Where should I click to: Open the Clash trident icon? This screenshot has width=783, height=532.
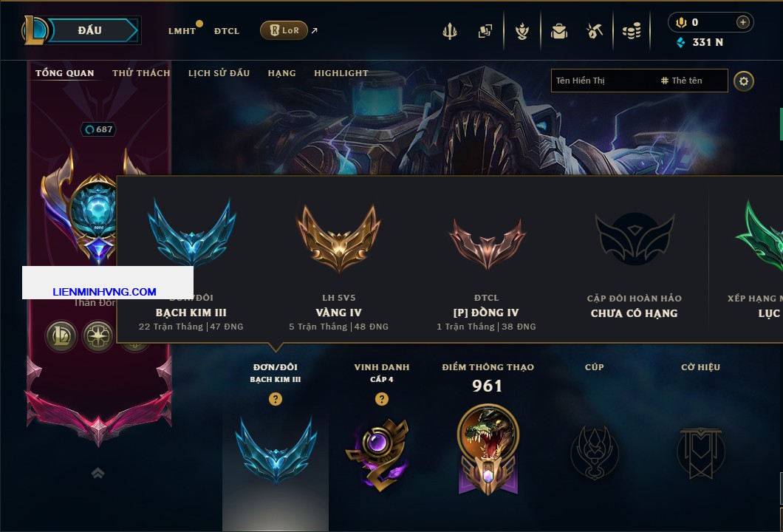[449, 31]
